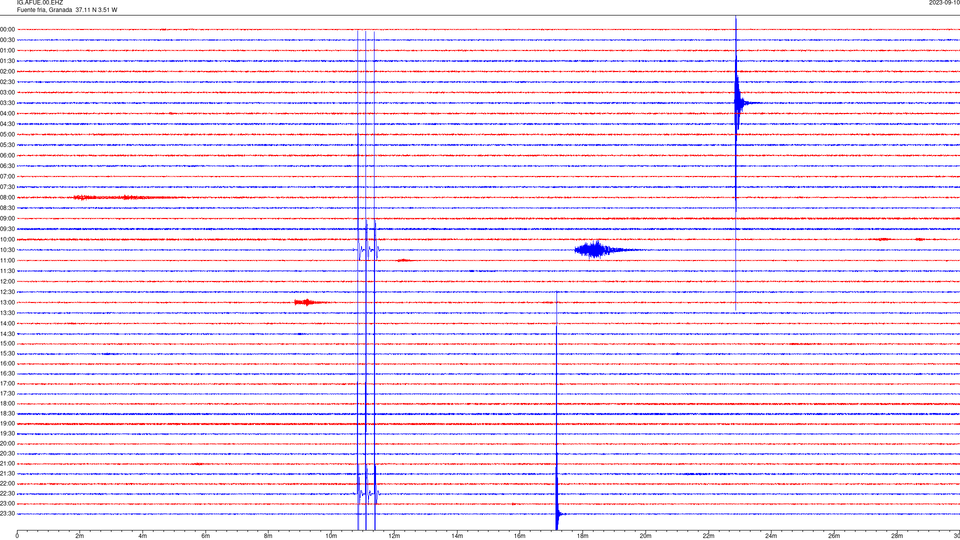Select the 13:30 trace time label
The height and width of the screenshot is (540, 960).
point(7,313)
